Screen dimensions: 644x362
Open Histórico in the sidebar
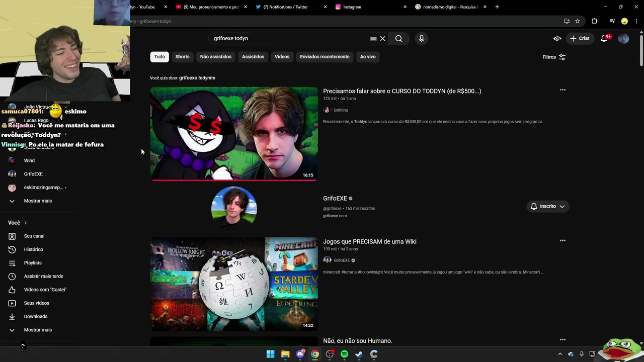[33, 249]
